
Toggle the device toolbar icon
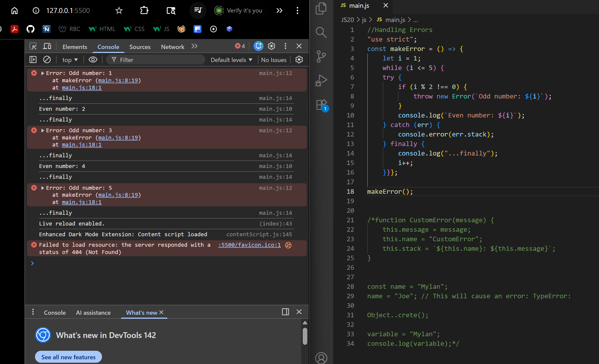pyautogui.click(x=47, y=46)
